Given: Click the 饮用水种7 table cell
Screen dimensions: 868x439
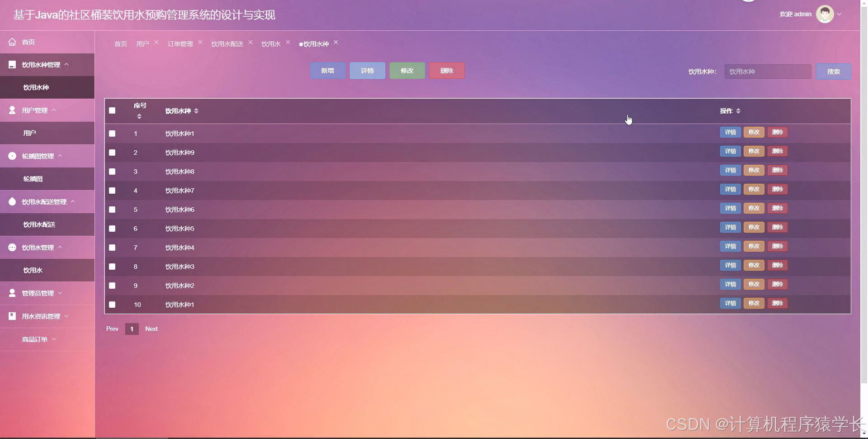Looking at the screenshot, I should (180, 191).
